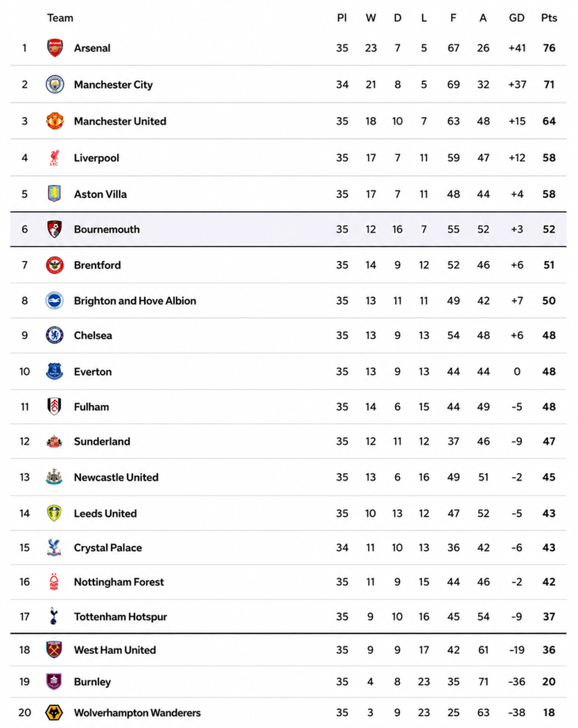Click the Newcastle United crest

[54, 477]
